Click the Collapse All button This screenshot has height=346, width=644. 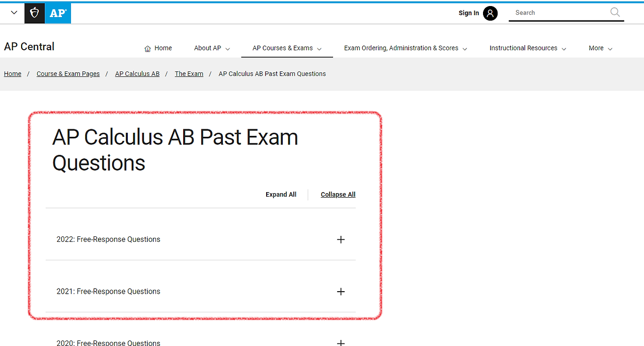click(x=338, y=195)
